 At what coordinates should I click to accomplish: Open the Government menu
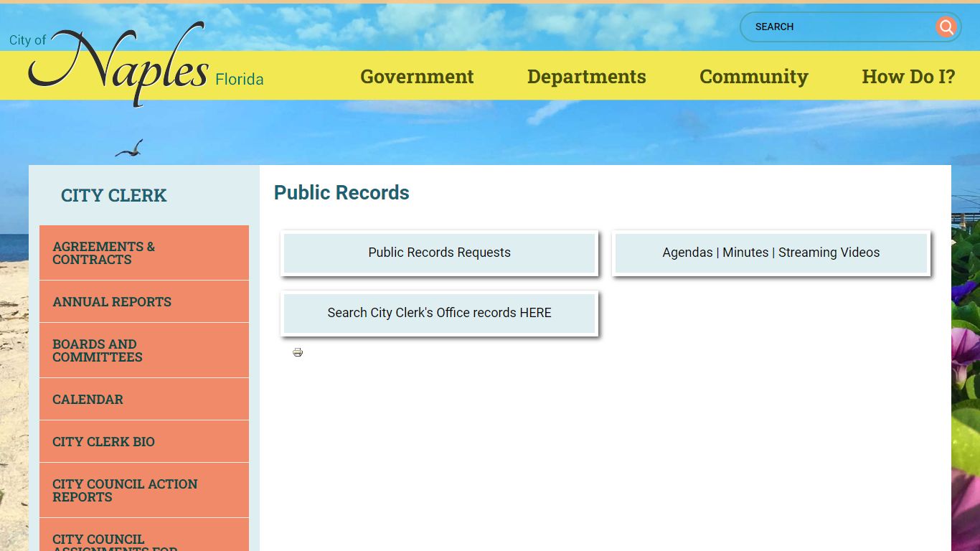click(x=417, y=76)
